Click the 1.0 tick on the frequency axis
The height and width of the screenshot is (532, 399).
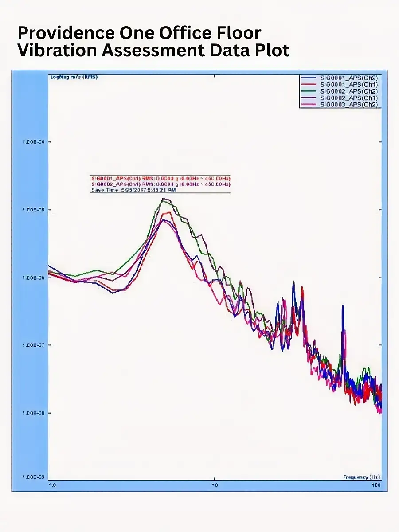pyautogui.click(x=52, y=485)
